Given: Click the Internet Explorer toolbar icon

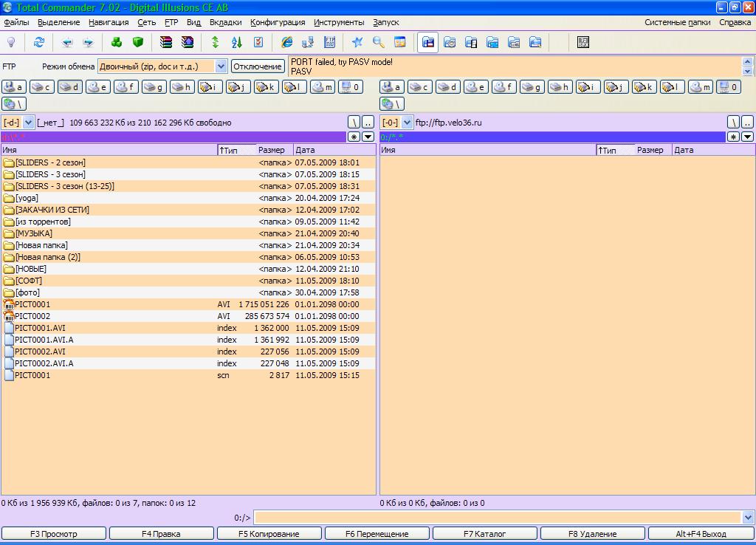Looking at the screenshot, I should [287, 42].
